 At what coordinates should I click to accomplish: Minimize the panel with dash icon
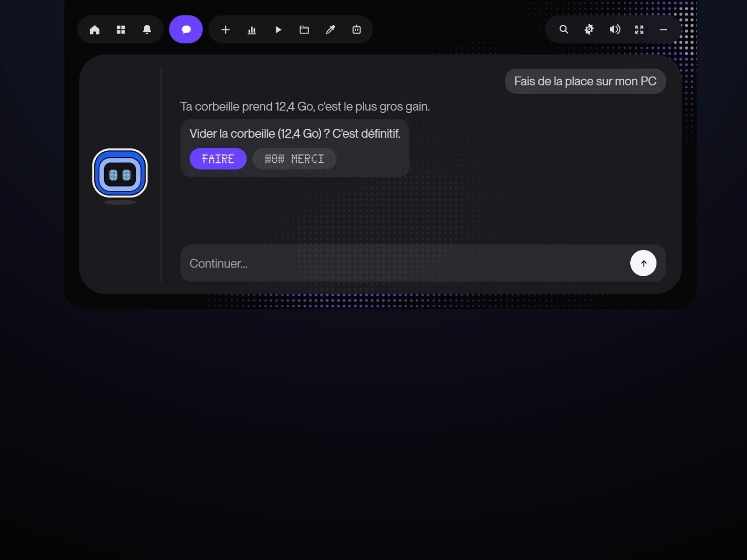pyautogui.click(x=663, y=29)
